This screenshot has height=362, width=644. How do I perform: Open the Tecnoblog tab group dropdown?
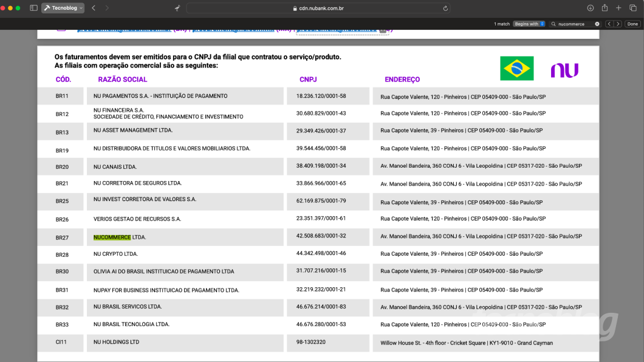tap(63, 8)
